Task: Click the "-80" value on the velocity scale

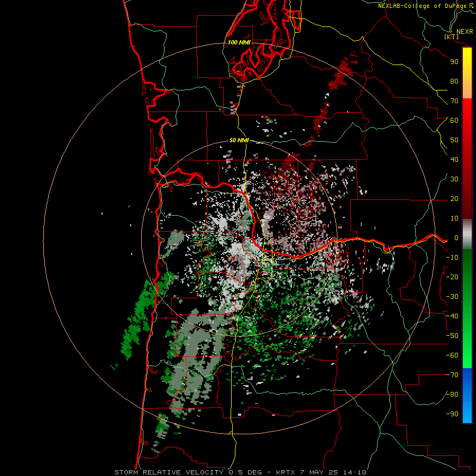Action: point(452,395)
